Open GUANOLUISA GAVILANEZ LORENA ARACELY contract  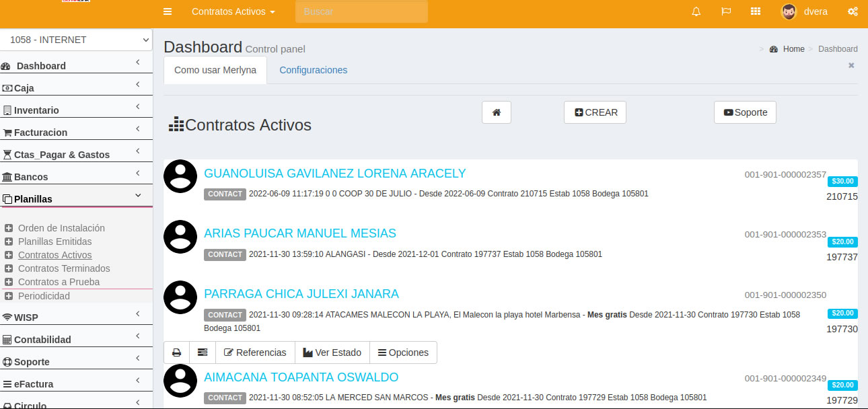(335, 173)
